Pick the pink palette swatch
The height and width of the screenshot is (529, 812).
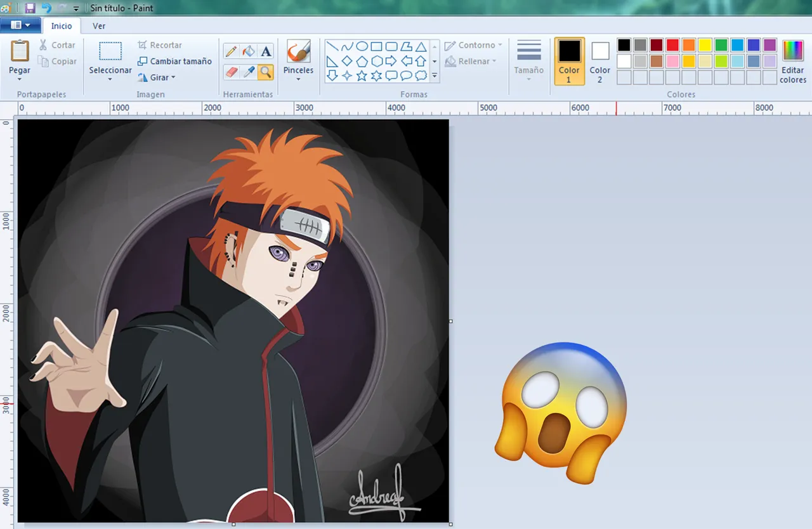[x=672, y=61]
